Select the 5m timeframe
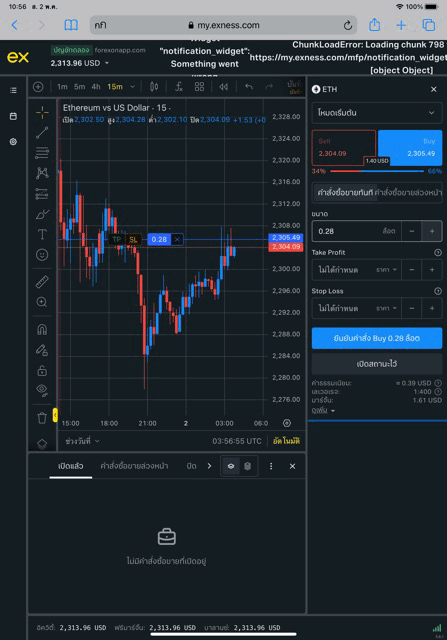 pos(80,87)
